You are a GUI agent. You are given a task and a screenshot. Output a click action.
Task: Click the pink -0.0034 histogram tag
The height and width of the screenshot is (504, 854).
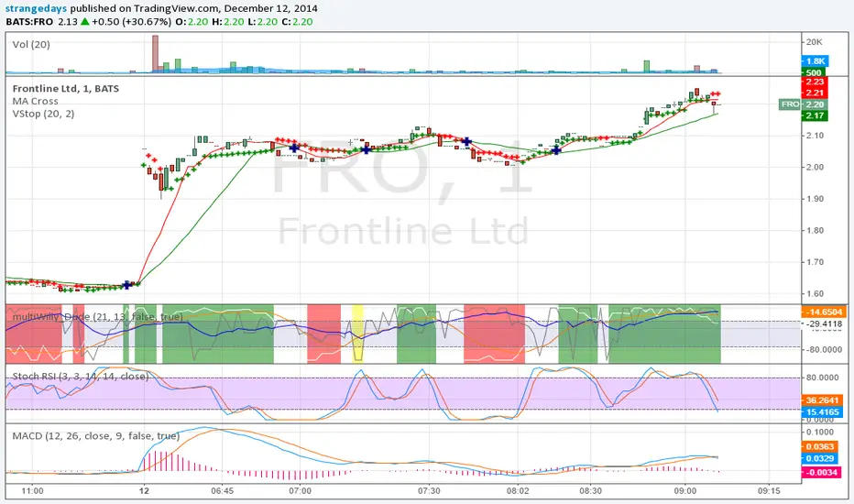point(821,472)
